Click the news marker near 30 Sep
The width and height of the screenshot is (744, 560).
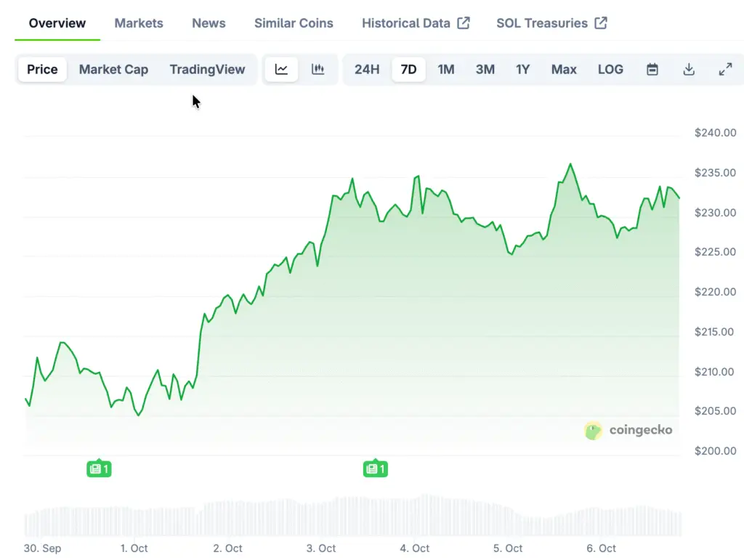tap(99, 468)
